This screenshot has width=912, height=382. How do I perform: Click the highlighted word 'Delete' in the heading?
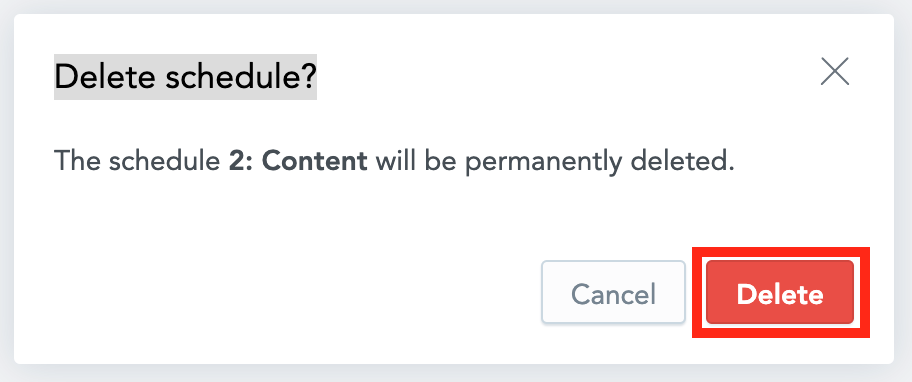pyautogui.click(x=105, y=77)
